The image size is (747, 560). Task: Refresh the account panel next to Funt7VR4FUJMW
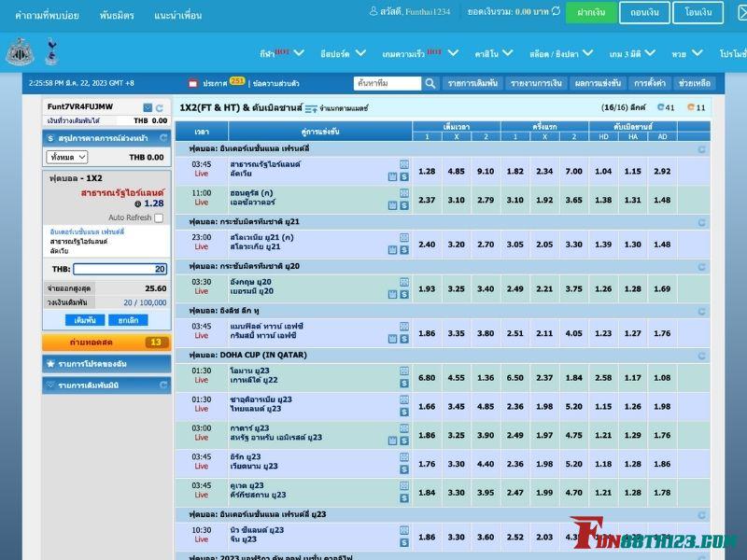pos(160,108)
